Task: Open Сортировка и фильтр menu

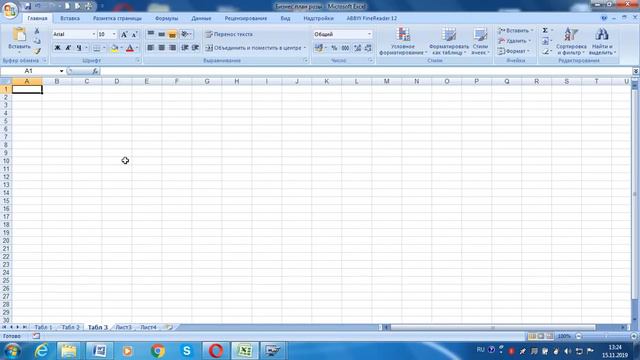Action: (571, 41)
